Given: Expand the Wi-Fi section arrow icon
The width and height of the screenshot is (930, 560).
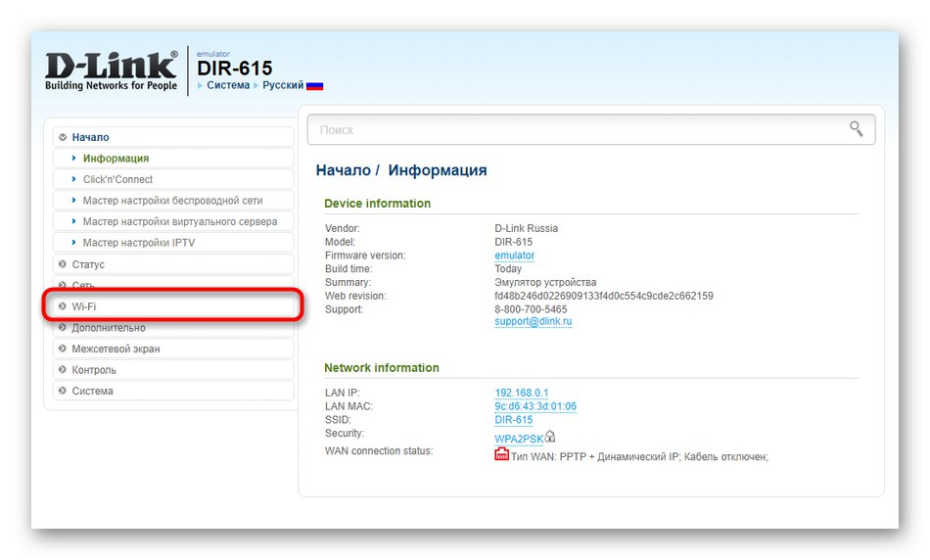Looking at the screenshot, I should point(63,306).
